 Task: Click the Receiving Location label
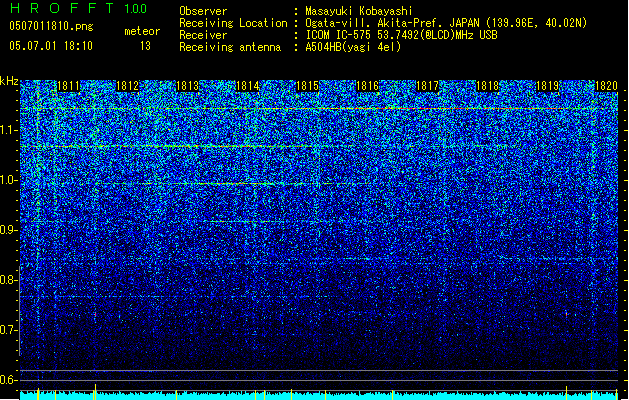233,23
